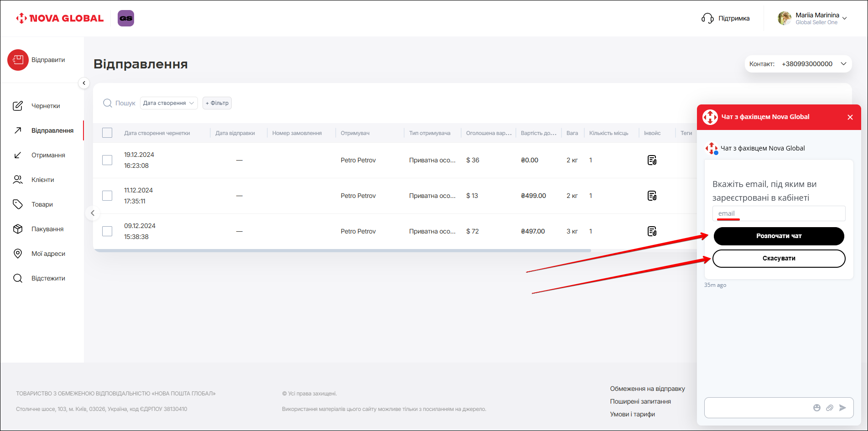Screen dimensions: 868x431
Task: Open invoice icon for 19.12.2024 shipment
Action: click(x=652, y=160)
